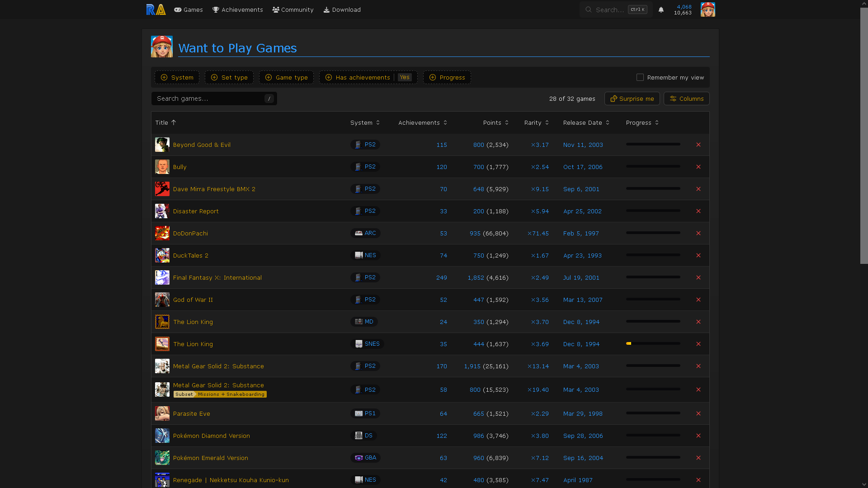Click the Bully game icon
Screen dimensions: 868x488
162,167
